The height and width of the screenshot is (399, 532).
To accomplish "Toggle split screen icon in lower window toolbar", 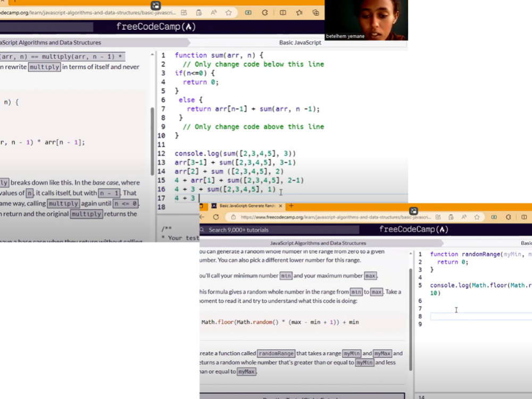I will click(x=524, y=217).
